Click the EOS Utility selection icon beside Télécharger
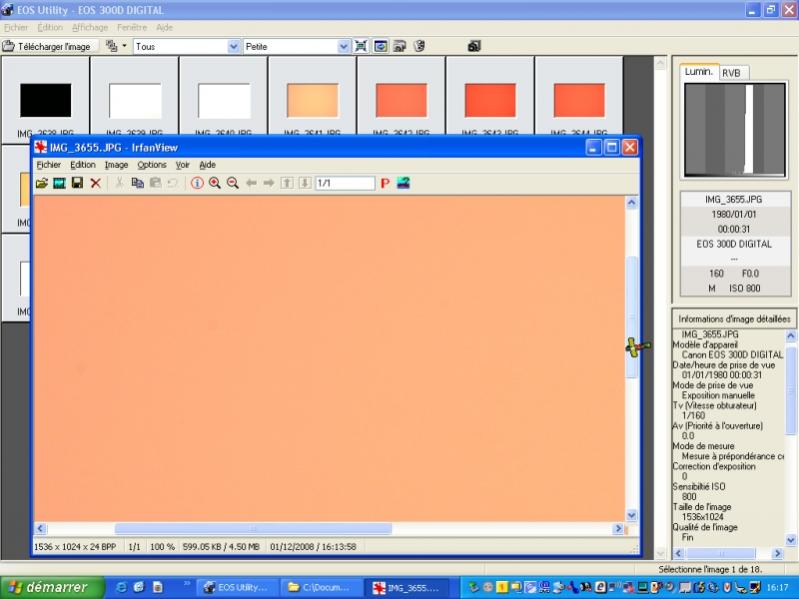 (111, 46)
